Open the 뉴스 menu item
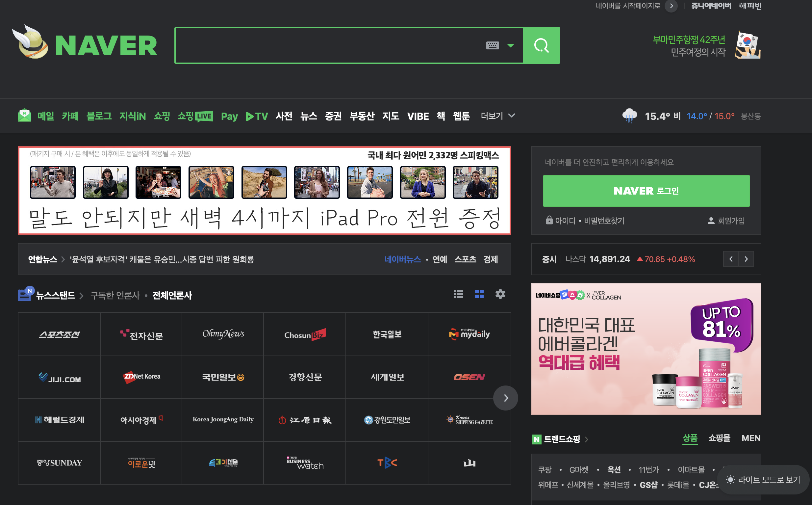This screenshot has height=505, width=812. [x=308, y=116]
